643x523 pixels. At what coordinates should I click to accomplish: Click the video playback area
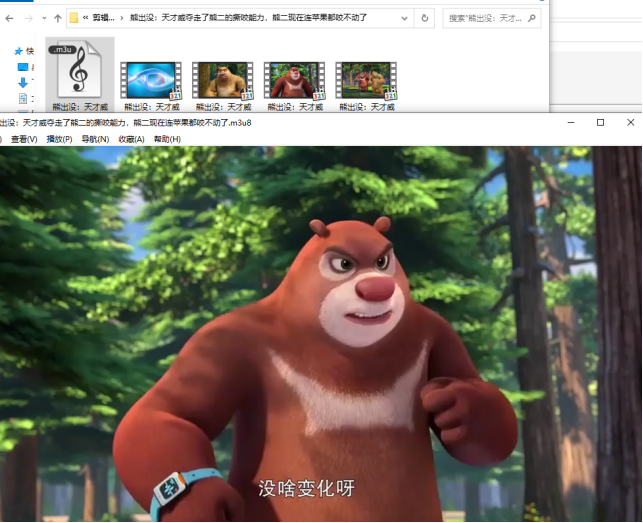[321, 334]
